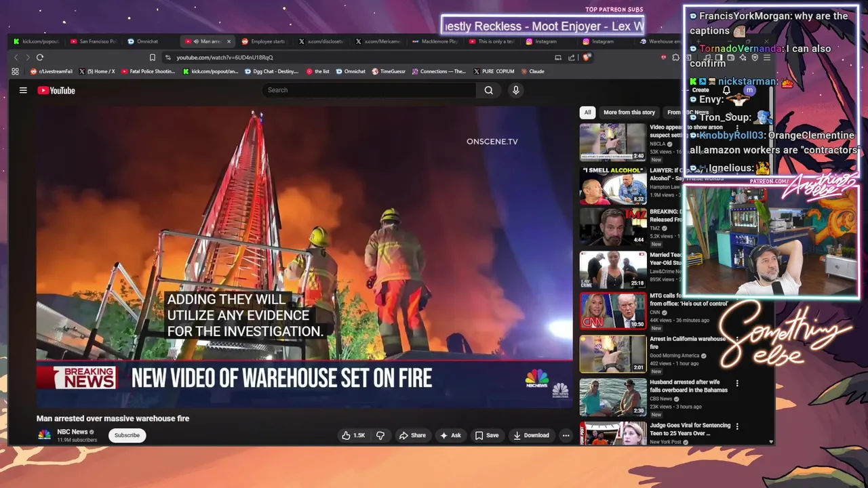This screenshot has width=868, height=488.
Task: Open options menu for 'Husband arrested after wife' video
Action: point(737,384)
